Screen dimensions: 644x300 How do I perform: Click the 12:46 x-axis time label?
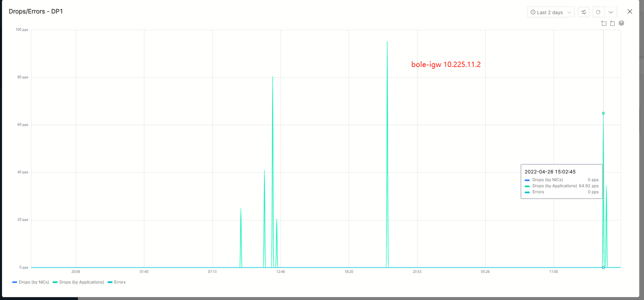(x=281, y=272)
